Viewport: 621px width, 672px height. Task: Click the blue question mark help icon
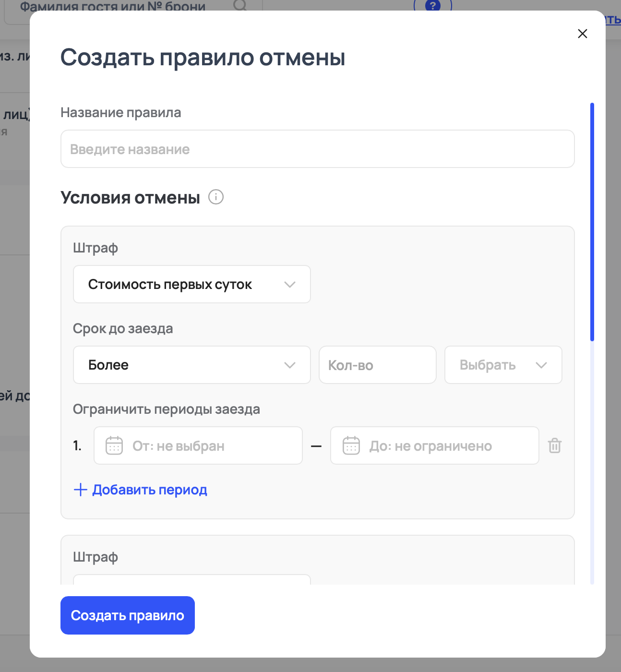[x=433, y=6]
